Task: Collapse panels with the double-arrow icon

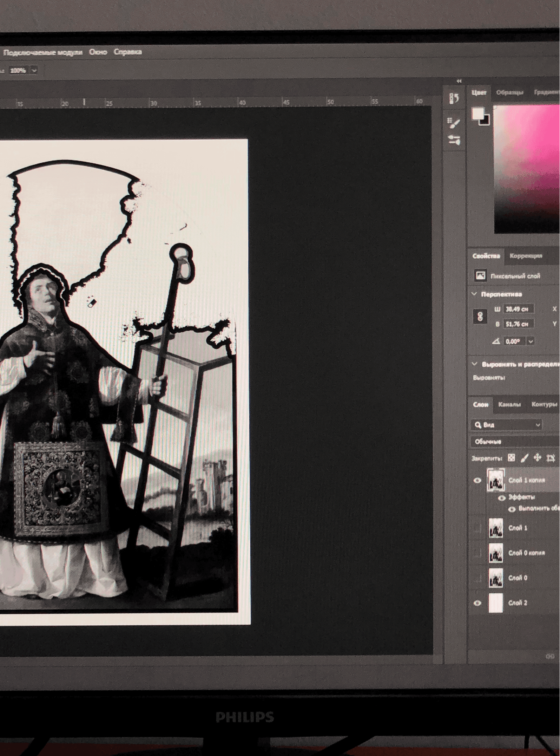Action: pos(459,81)
